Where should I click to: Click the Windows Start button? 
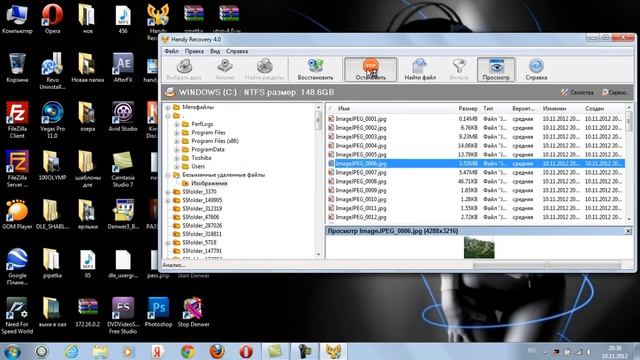point(12,351)
